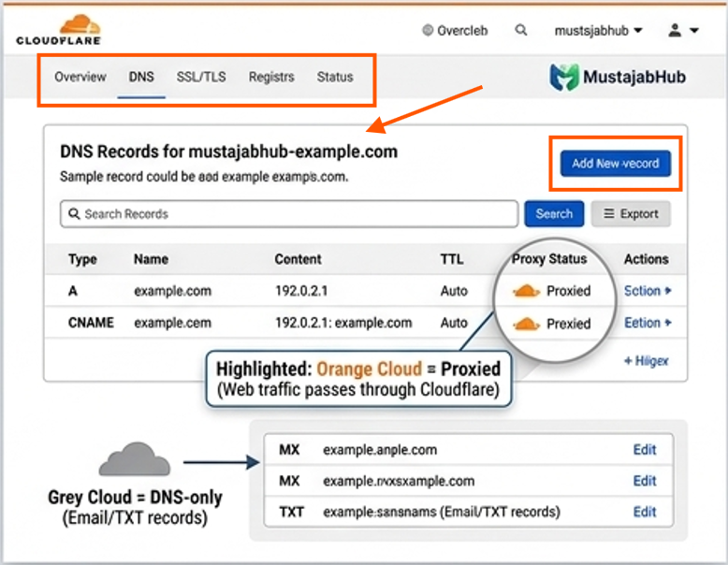
Task: Click magnifier icon inside Search Records field
Action: click(74, 213)
